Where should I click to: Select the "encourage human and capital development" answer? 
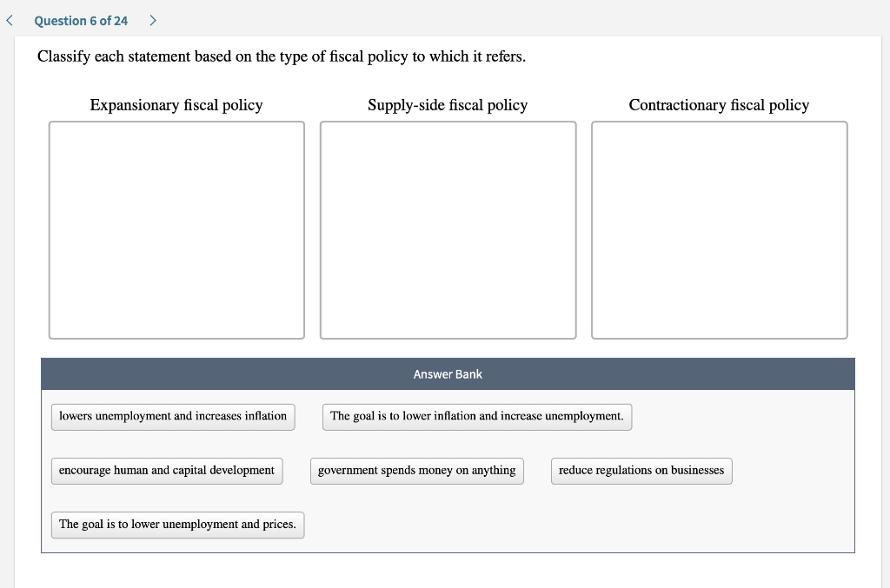click(x=166, y=471)
